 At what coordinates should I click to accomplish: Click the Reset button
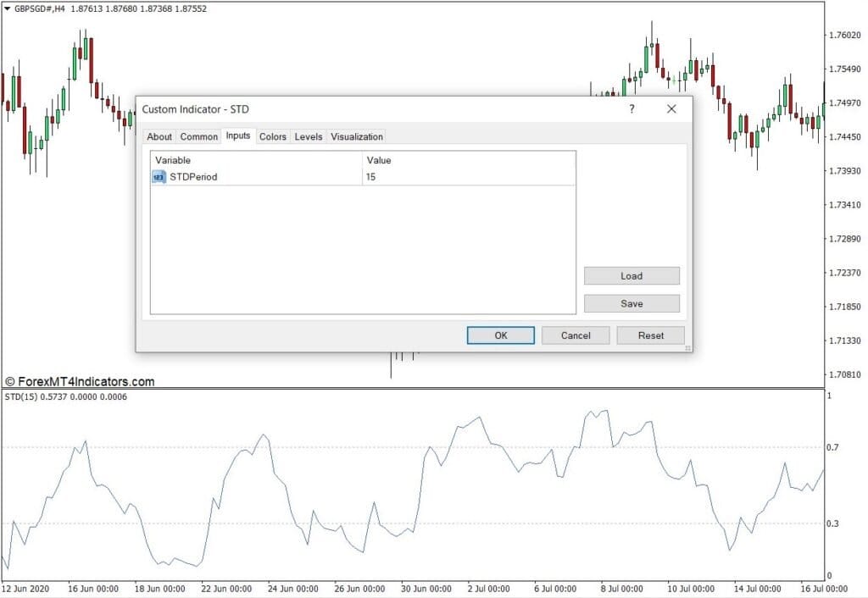[x=650, y=335]
